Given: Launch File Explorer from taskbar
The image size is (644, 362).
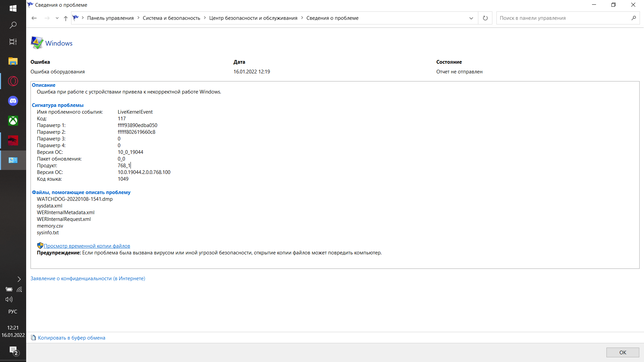Looking at the screenshot, I should coord(13,61).
